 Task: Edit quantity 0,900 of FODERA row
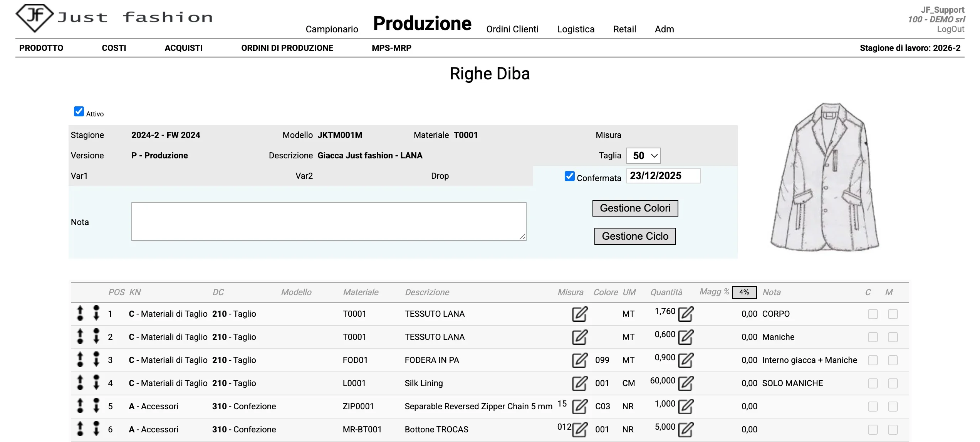686,360
